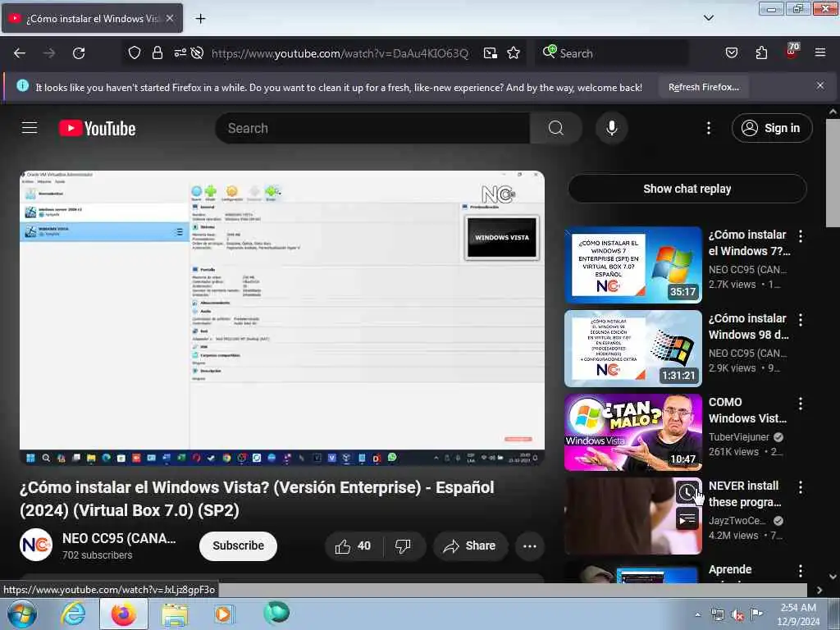Image resolution: width=840 pixels, height=630 pixels.
Task: Click the forward navigation arrow
Action: pyautogui.click(x=49, y=53)
